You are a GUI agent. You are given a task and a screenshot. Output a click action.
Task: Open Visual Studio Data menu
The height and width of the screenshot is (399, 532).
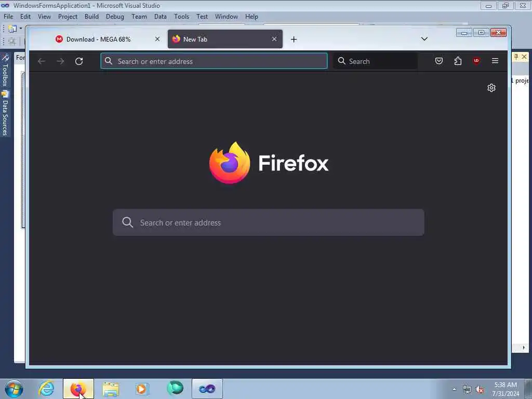pyautogui.click(x=160, y=17)
